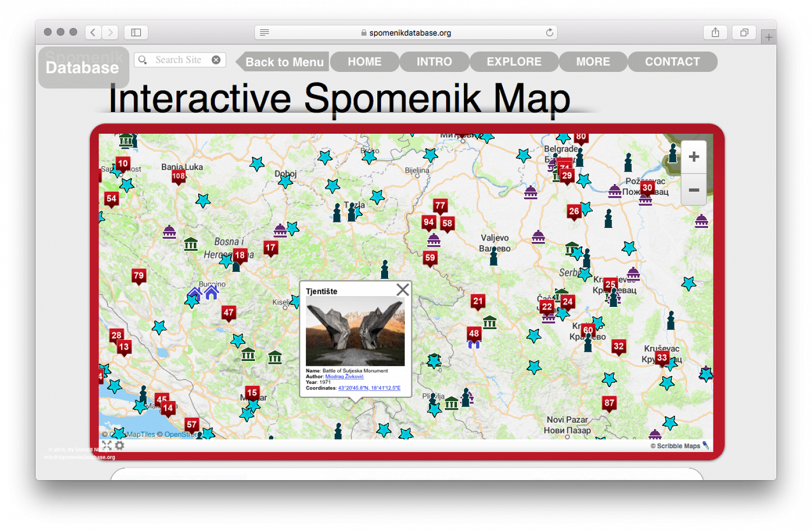Select red map marker 79

click(139, 277)
